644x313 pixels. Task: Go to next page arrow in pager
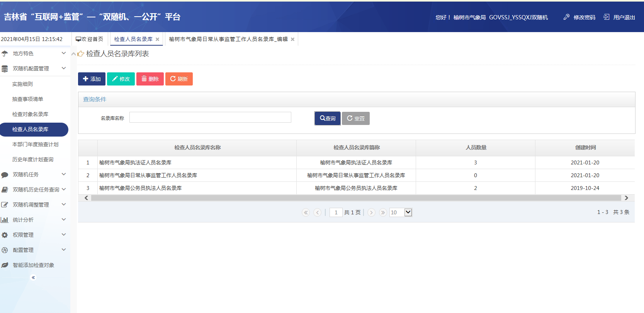(x=371, y=212)
